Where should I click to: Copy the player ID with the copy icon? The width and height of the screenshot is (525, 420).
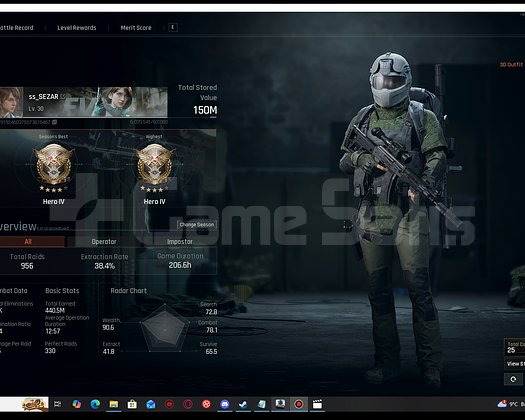54,122
